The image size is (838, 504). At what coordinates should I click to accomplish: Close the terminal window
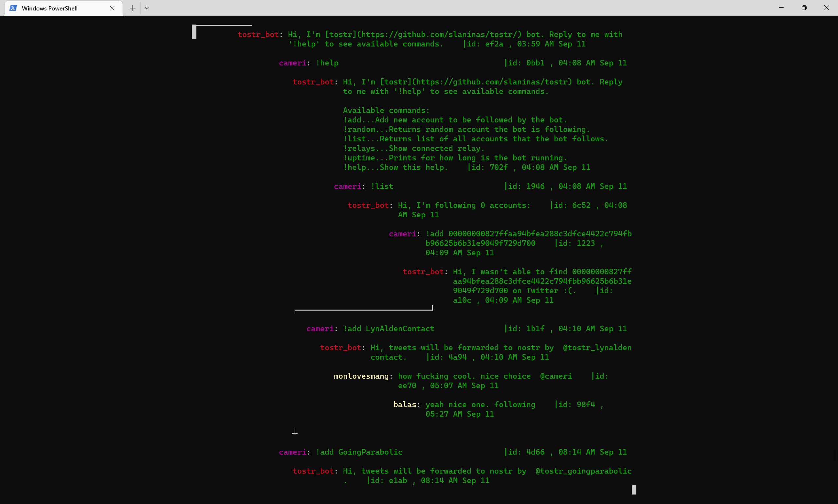(x=827, y=8)
